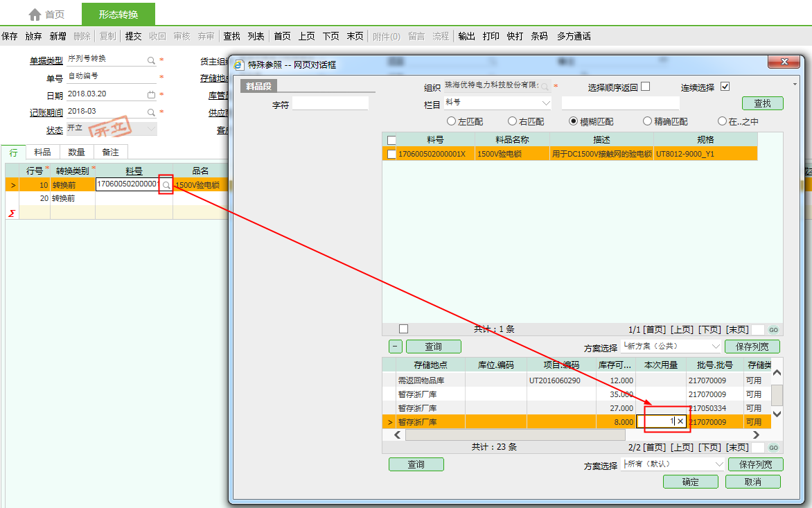Enable the 选择顺序返回 checkbox

[646, 87]
